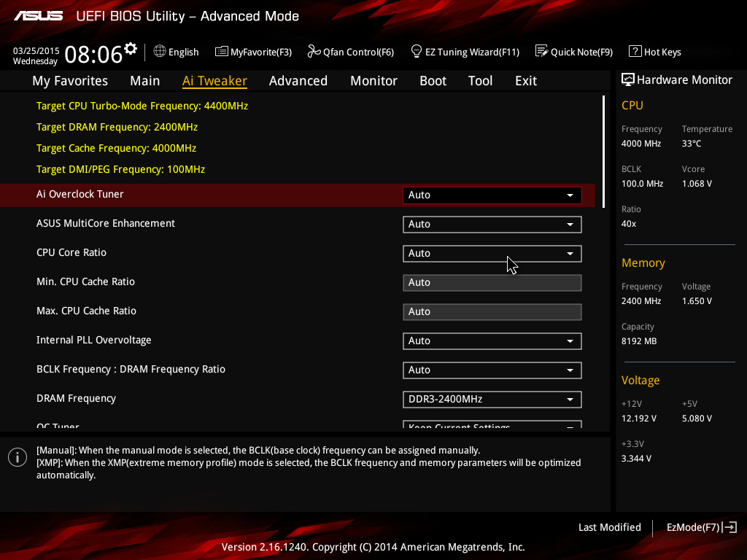The height and width of the screenshot is (560, 747).
Task: Click the Hot Keys question mark icon
Action: click(x=635, y=52)
